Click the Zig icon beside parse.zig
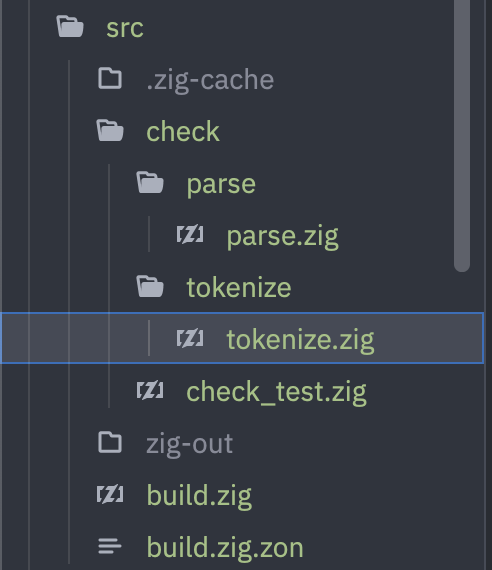Viewport: 492px width, 570px height. click(190, 234)
